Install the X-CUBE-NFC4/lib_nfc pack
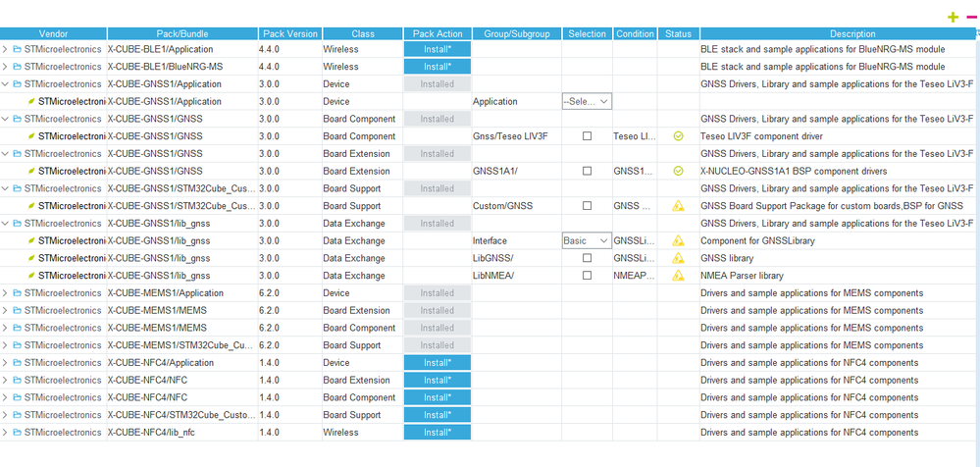 438,433
